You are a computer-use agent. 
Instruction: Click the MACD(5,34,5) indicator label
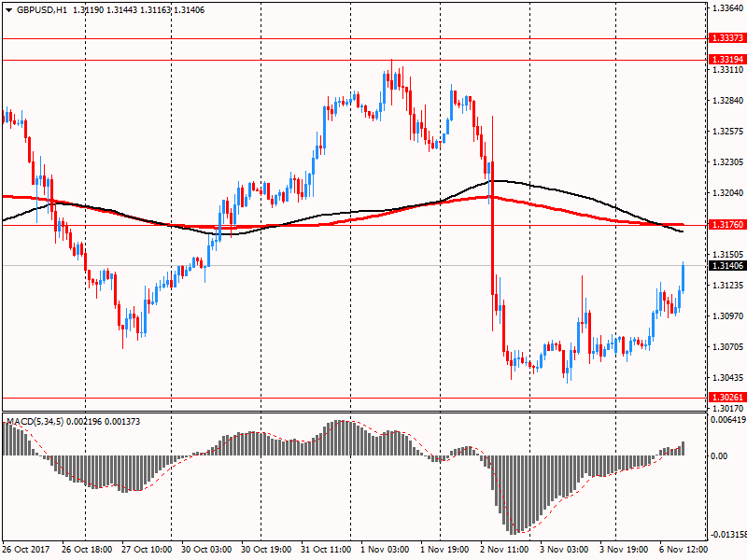[x=35, y=422]
